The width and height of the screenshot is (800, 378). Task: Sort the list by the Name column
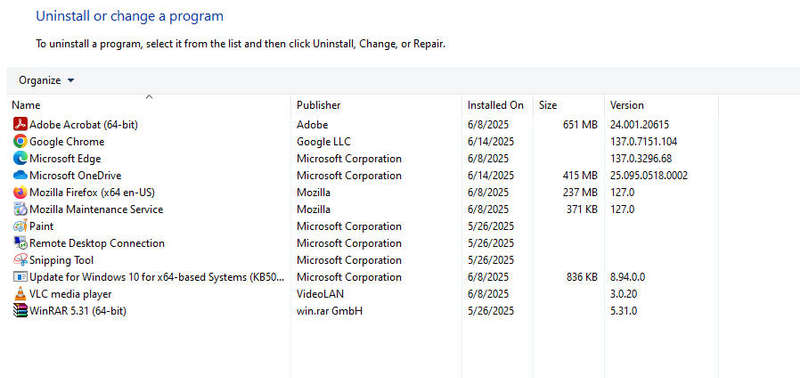point(26,105)
